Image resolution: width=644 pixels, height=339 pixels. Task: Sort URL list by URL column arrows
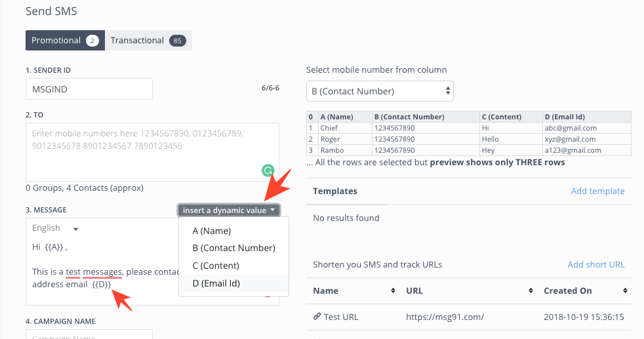(x=531, y=290)
